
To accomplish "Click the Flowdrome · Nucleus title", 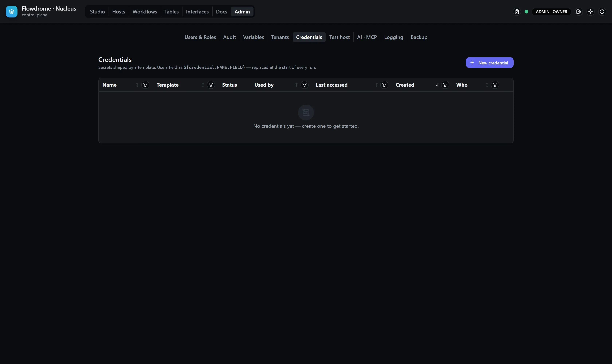I will pyautogui.click(x=49, y=9).
